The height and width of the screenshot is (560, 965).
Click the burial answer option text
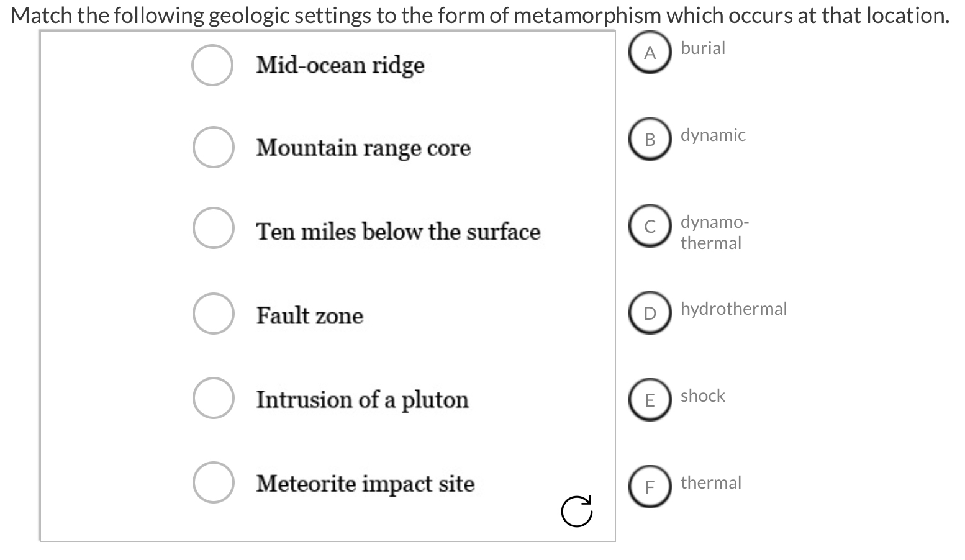coord(702,48)
